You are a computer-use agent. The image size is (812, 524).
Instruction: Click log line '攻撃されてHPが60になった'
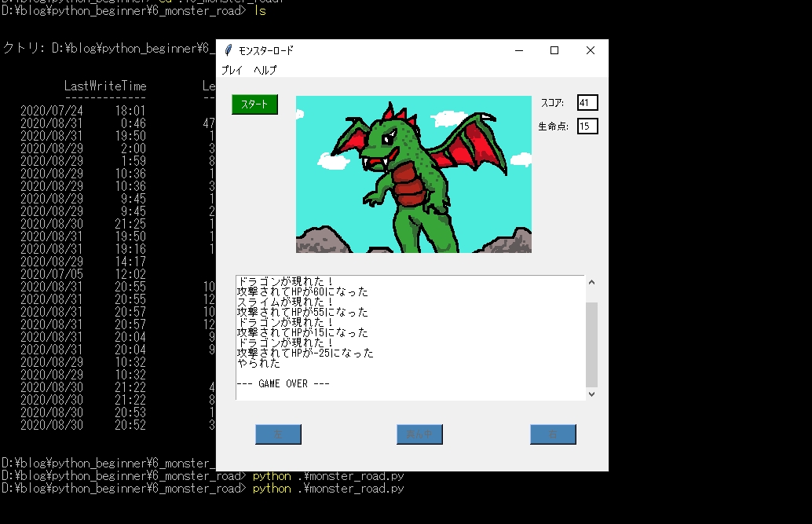(x=302, y=291)
